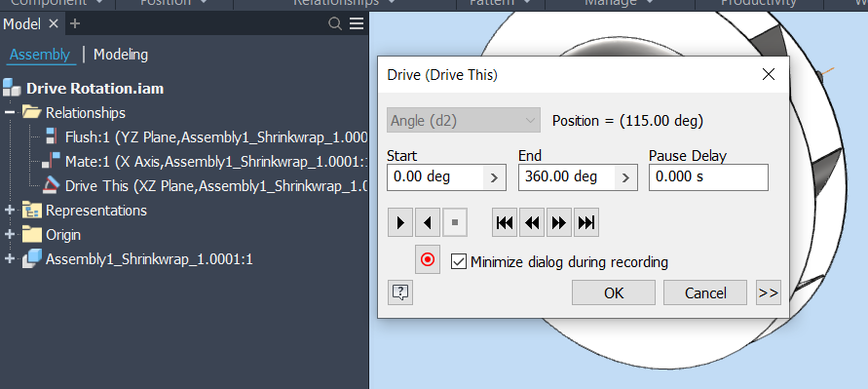Screen dimensions: 868x389
Task: Open the Angle (d2) dropdown
Action: coord(464,120)
